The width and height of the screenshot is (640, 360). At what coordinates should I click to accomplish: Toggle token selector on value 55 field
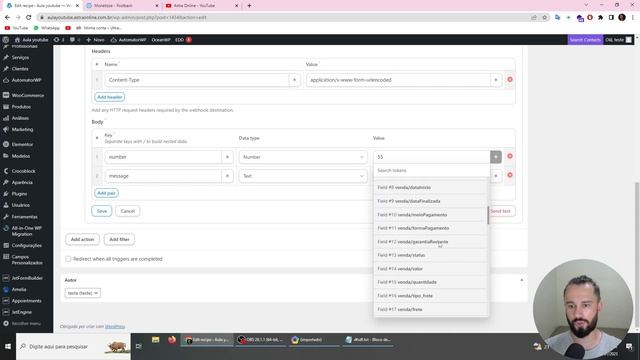click(x=496, y=157)
